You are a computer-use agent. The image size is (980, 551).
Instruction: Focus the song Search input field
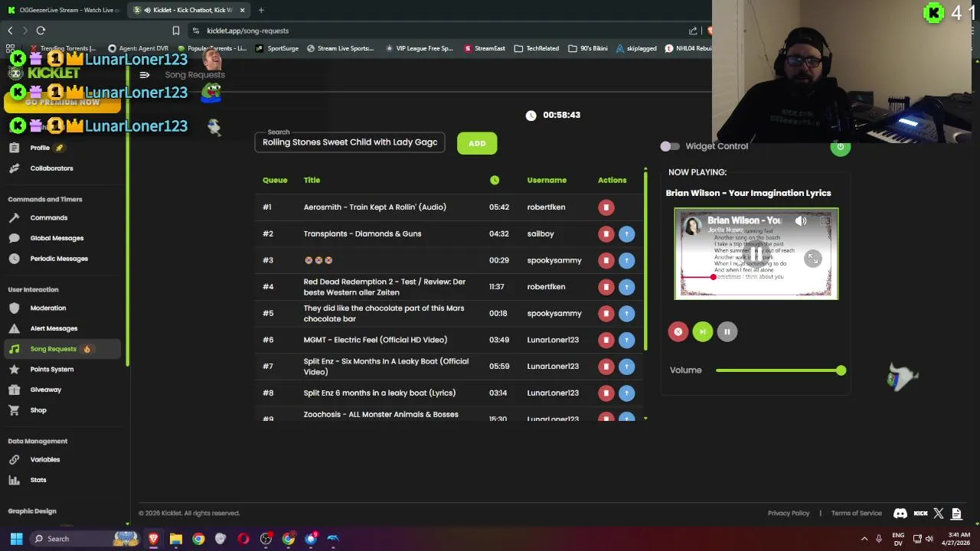(350, 142)
